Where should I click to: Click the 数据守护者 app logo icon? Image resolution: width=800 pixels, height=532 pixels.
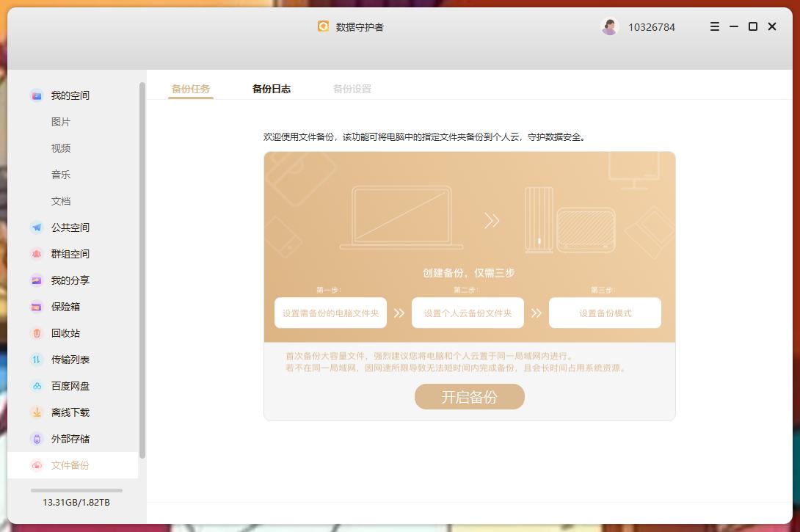(324, 26)
